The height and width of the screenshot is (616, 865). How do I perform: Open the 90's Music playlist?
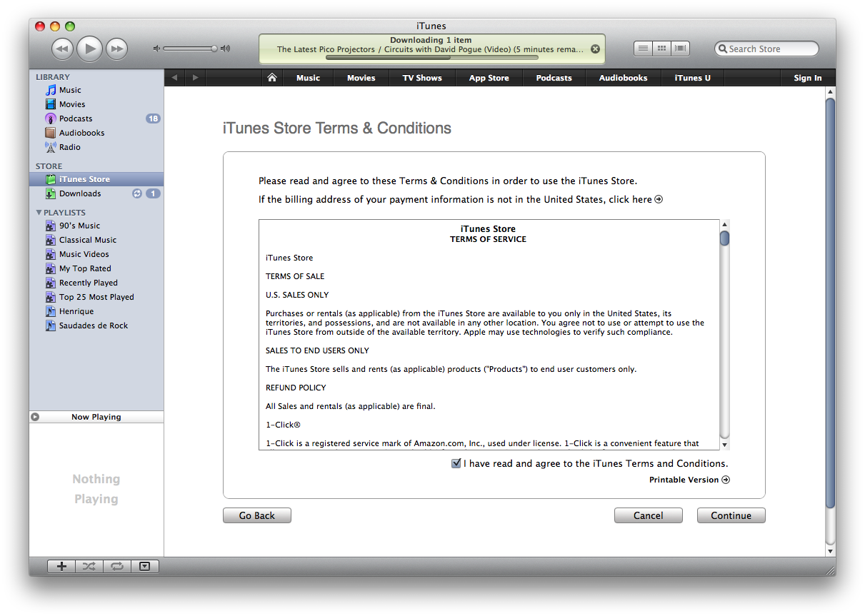[x=96, y=226]
